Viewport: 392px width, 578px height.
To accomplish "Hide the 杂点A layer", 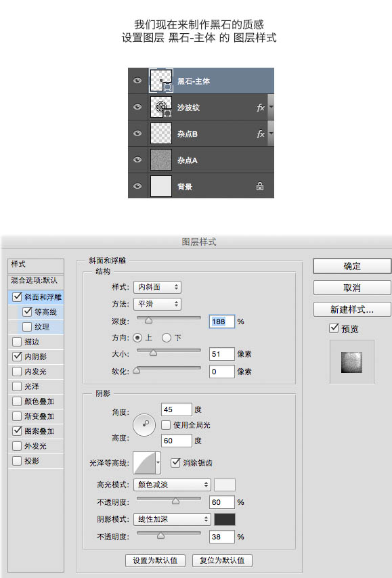I will 137,160.
